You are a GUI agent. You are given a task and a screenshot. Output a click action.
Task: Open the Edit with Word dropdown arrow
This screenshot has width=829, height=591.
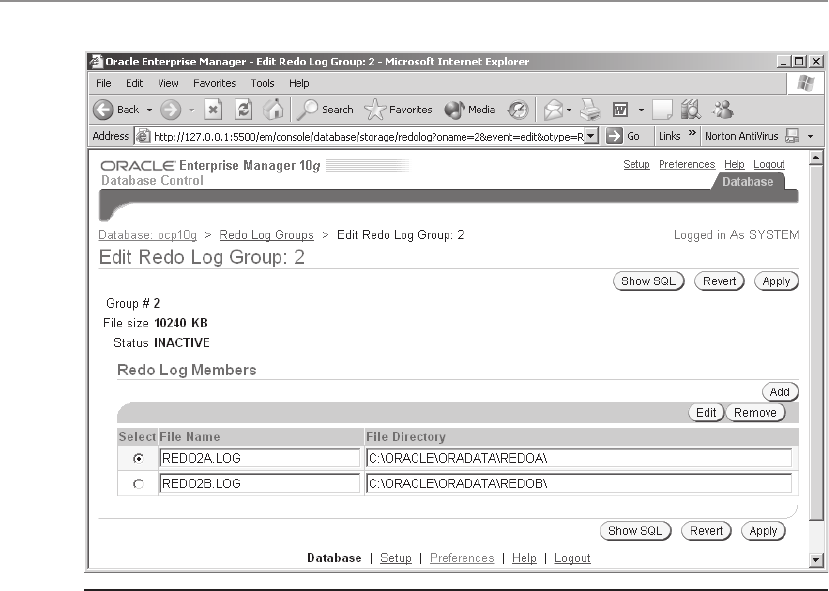point(641,110)
